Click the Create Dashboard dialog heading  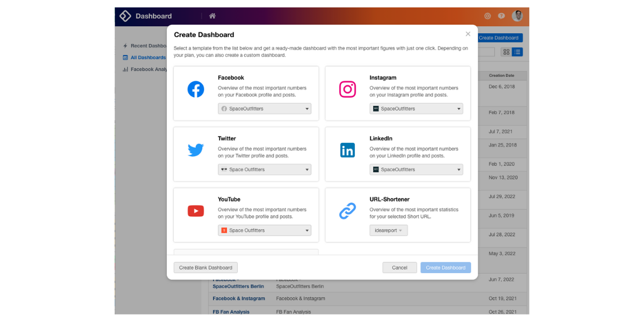coord(204,35)
